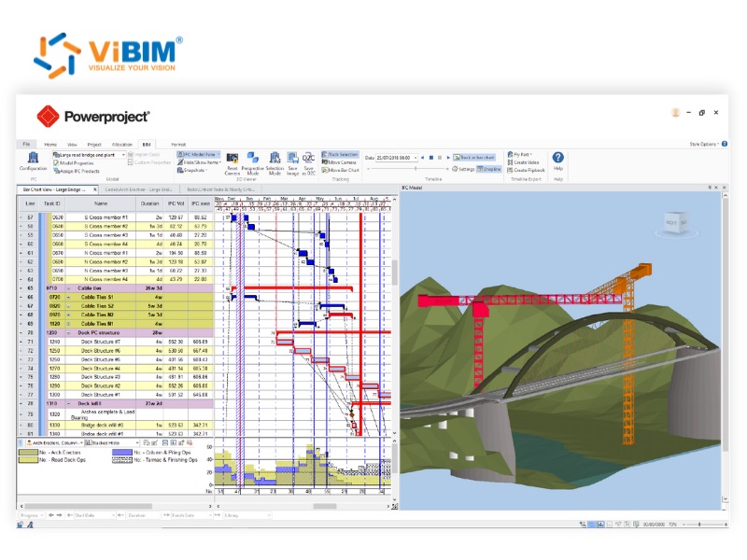Click the Road Deck Ops legend swatch
This screenshot has width=747, height=560.
pyautogui.click(x=28, y=460)
